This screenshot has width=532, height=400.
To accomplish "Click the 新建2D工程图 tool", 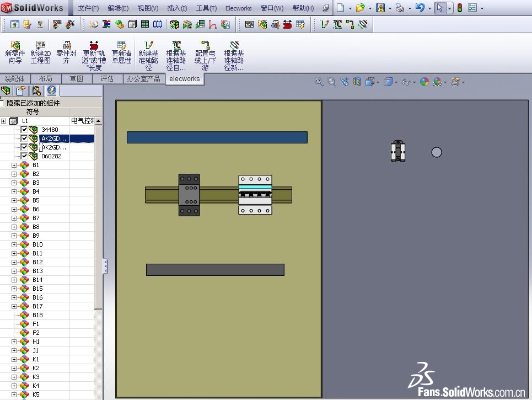I will (41, 52).
